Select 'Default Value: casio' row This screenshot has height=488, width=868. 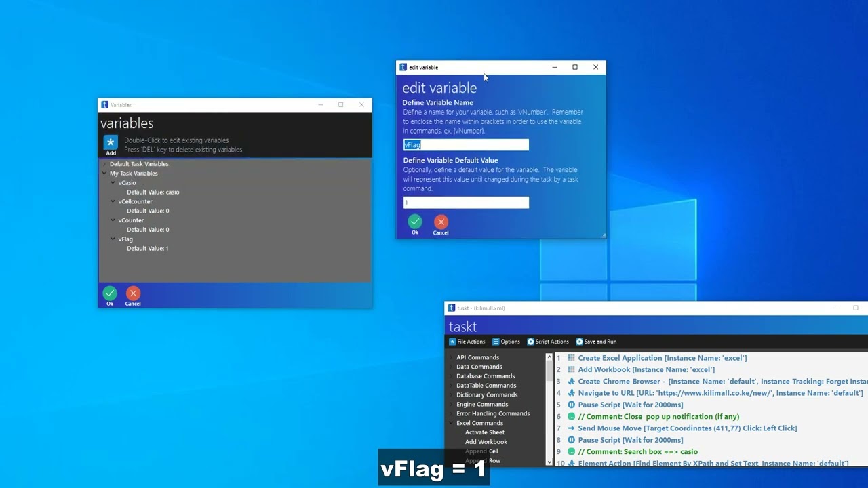(x=153, y=192)
